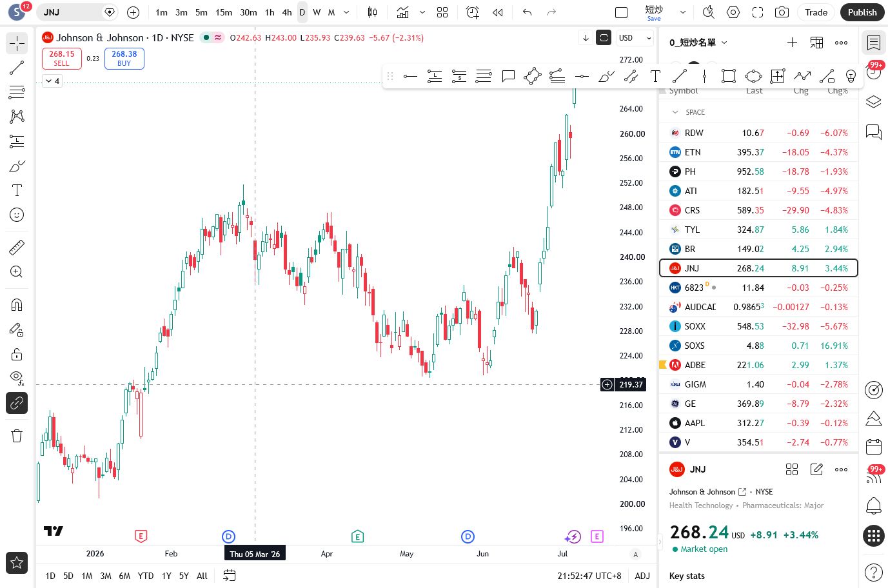Toggle the favorites star toolbar
888x588 pixels.
[17, 563]
